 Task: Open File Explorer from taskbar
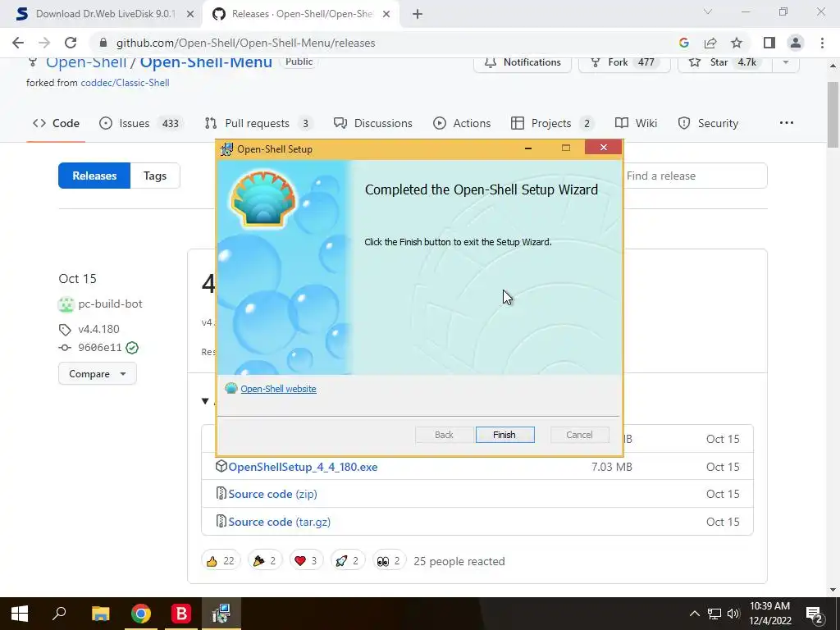(x=100, y=614)
